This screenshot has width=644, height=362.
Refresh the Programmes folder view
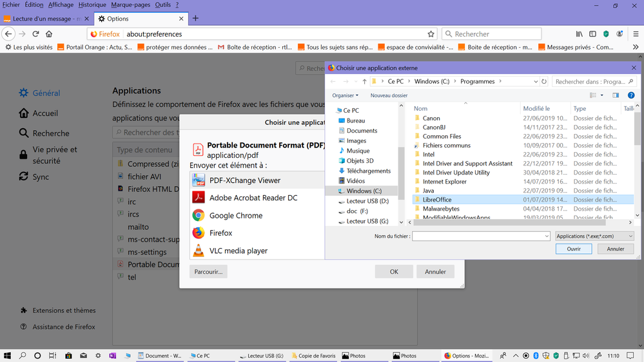point(544,81)
